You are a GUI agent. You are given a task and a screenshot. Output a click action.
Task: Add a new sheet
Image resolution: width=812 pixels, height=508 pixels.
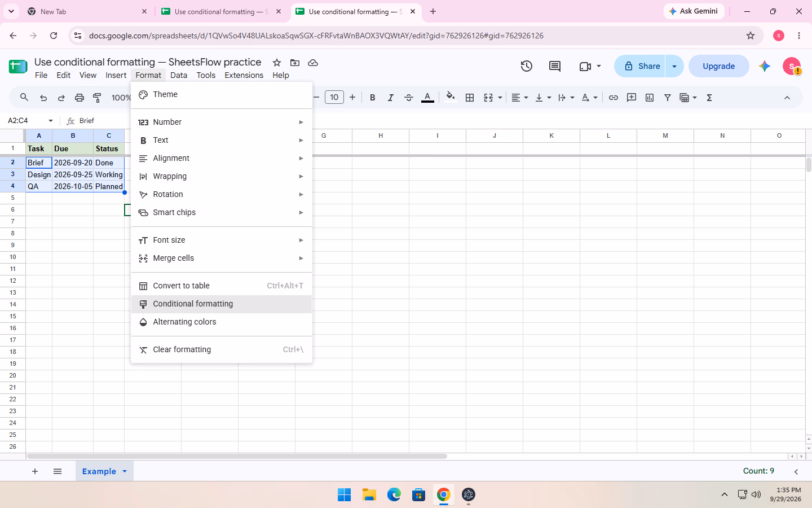[35, 471]
